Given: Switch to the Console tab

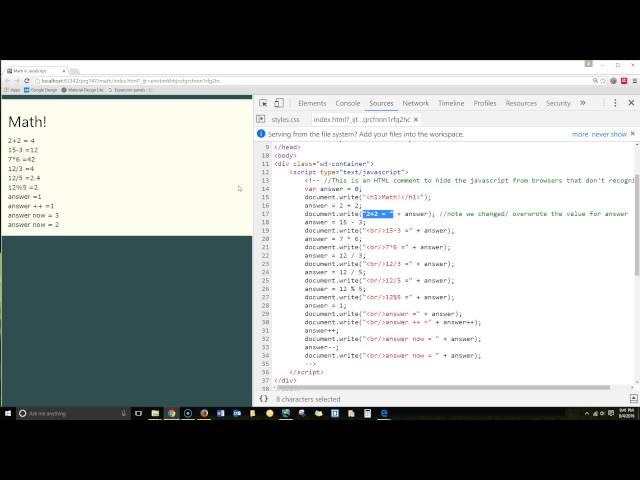Looking at the screenshot, I should 347,103.
